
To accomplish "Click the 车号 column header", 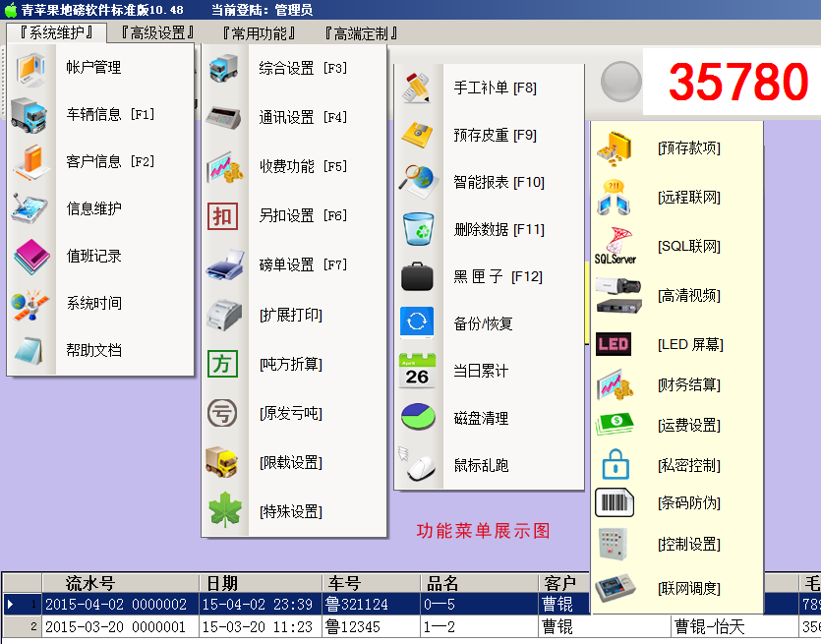I will coord(345,583).
